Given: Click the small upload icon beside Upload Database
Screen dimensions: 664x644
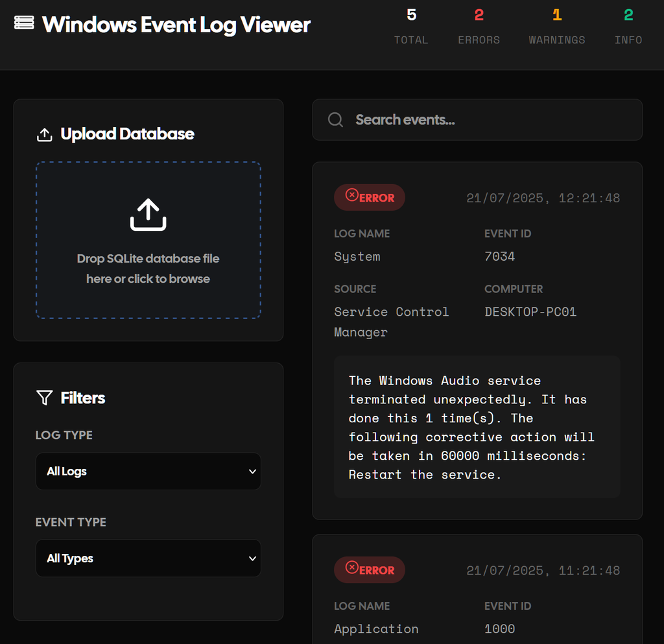Looking at the screenshot, I should [x=45, y=135].
